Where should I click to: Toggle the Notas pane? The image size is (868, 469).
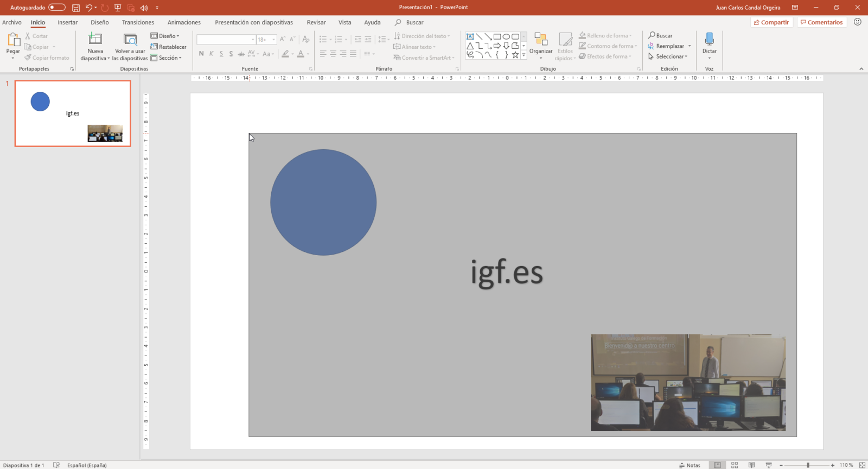[x=690, y=465]
